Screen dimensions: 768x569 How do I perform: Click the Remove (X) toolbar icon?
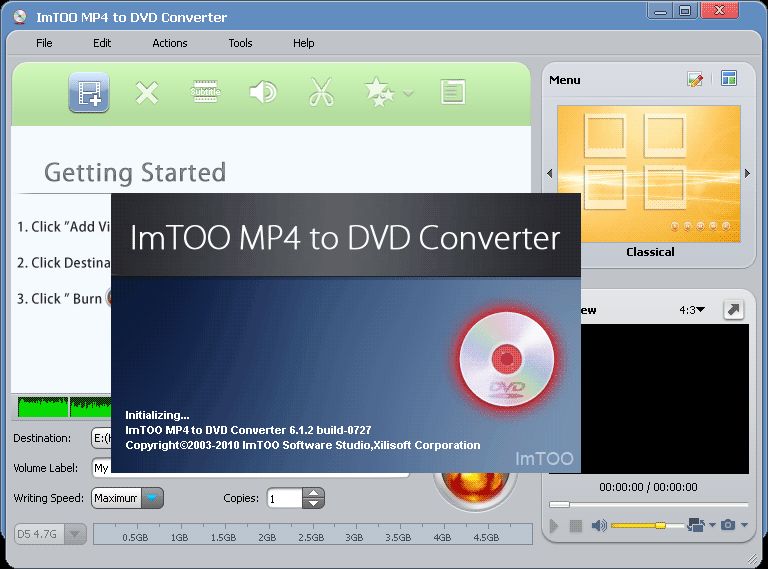point(147,93)
